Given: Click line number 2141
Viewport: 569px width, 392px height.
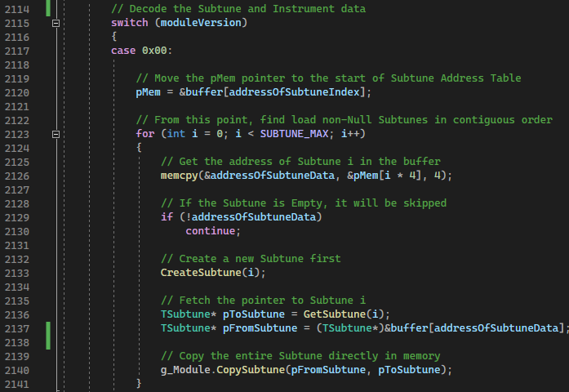Looking at the screenshot, I should (16, 385).
